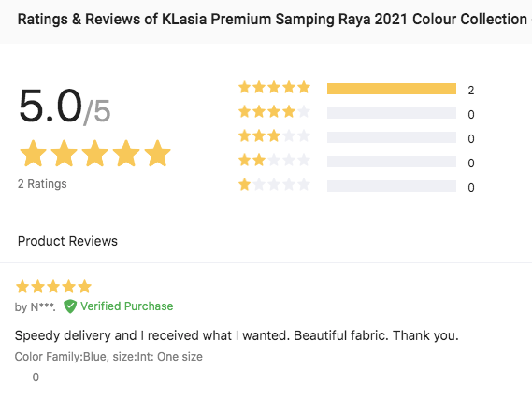
Task: Click the Verified Purchase label
Action: coord(127,306)
